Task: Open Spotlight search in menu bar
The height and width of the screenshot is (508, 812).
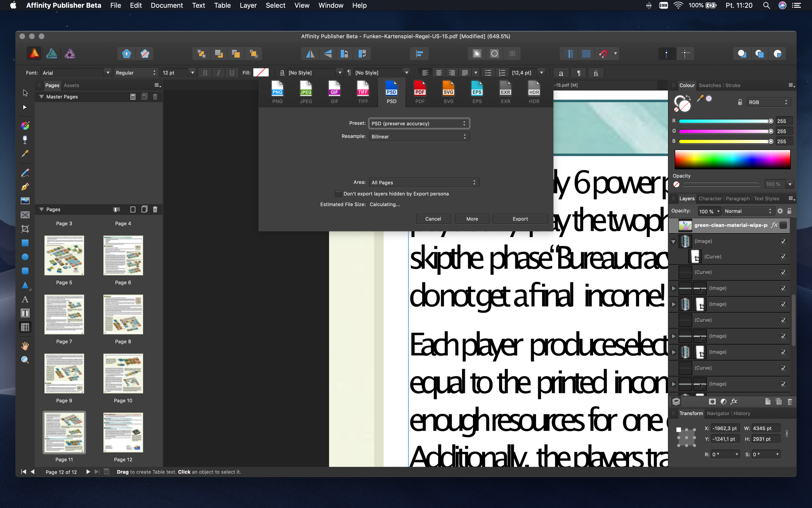Action: pyautogui.click(x=767, y=5)
